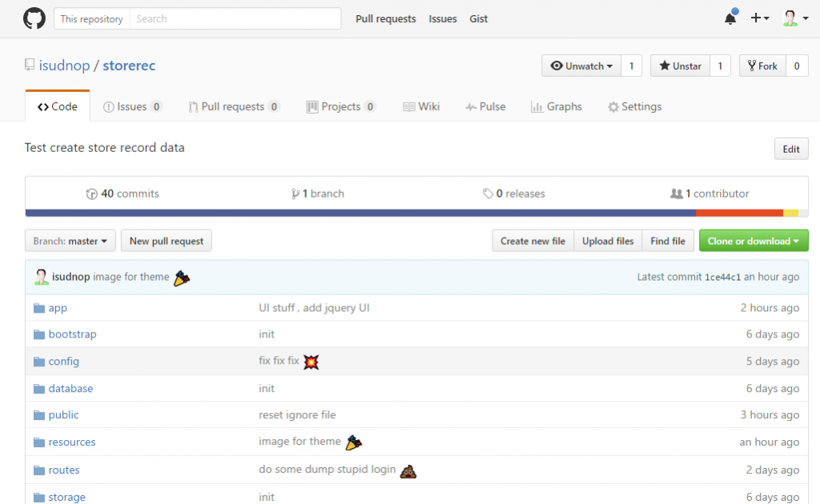Screen dimensions: 820x504
Task: Open the Settings tab
Action: pos(634,106)
